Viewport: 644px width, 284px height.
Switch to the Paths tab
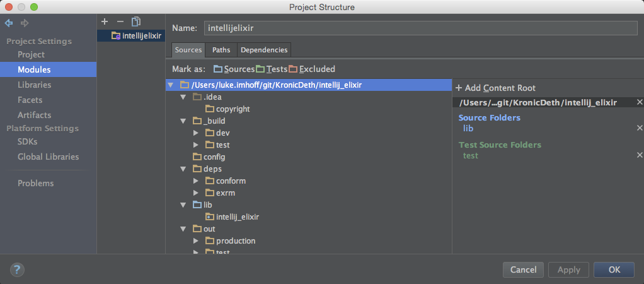(x=221, y=50)
